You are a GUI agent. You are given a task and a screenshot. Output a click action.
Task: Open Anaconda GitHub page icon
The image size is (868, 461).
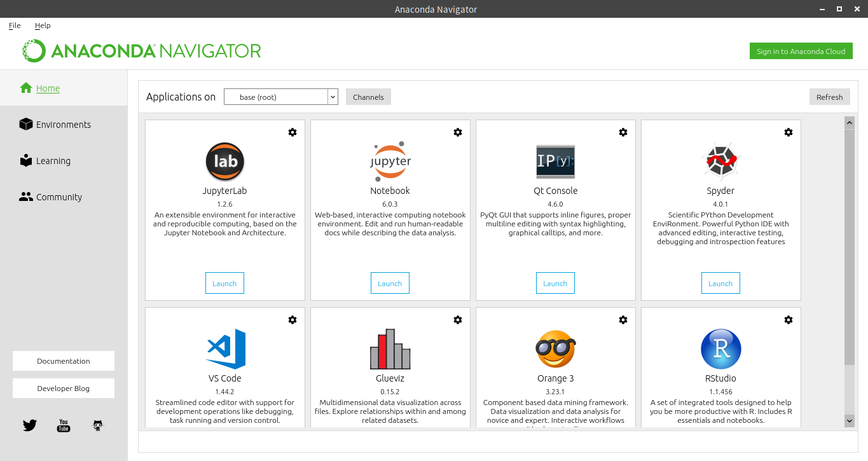98,425
